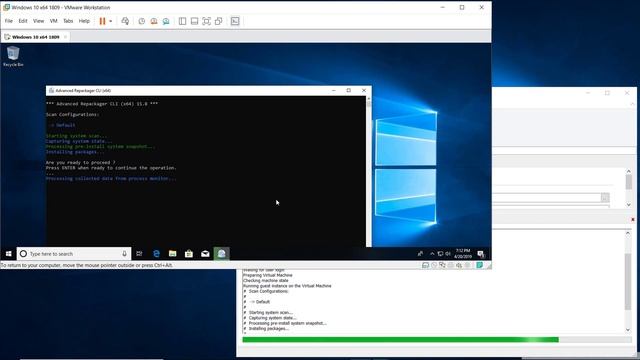Click the Type here to search box
Screen dimensions: 640x360
[x=74, y=253]
